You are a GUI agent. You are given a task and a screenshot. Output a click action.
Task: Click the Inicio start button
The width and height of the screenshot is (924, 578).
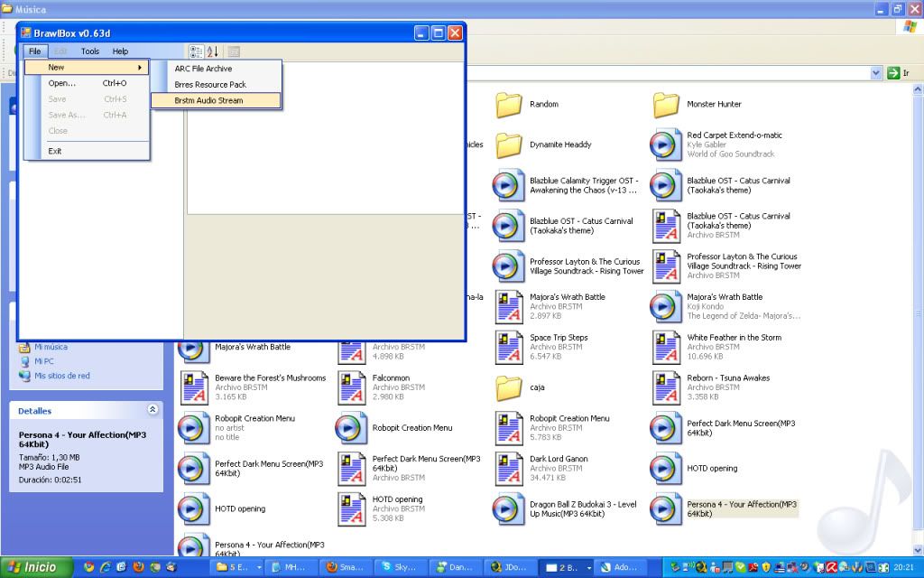(33, 567)
